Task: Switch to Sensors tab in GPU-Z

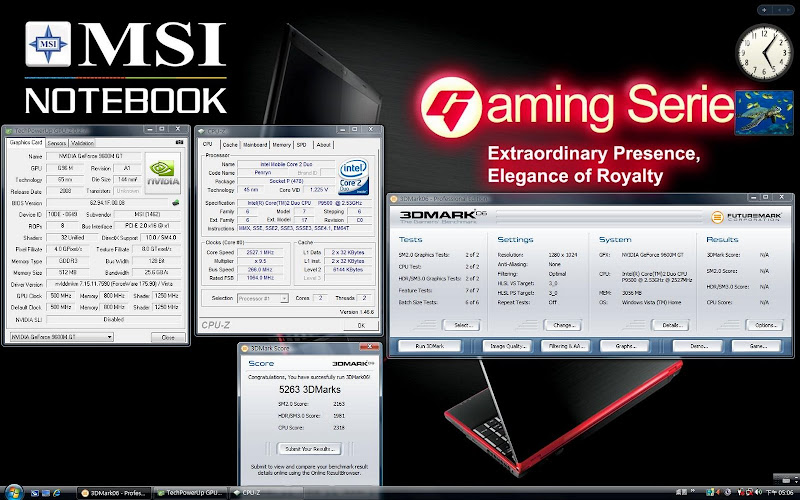Action: pos(57,143)
